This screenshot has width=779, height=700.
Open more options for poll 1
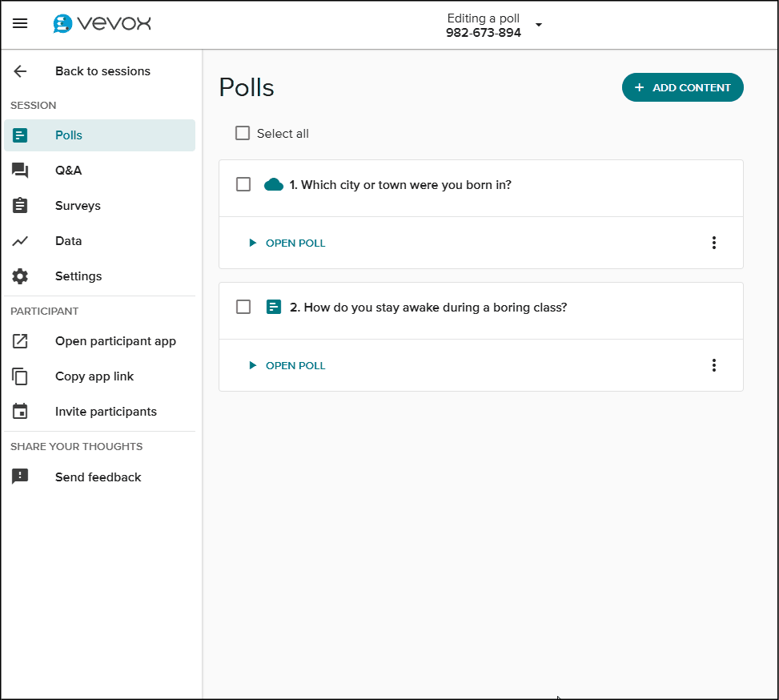point(714,243)
